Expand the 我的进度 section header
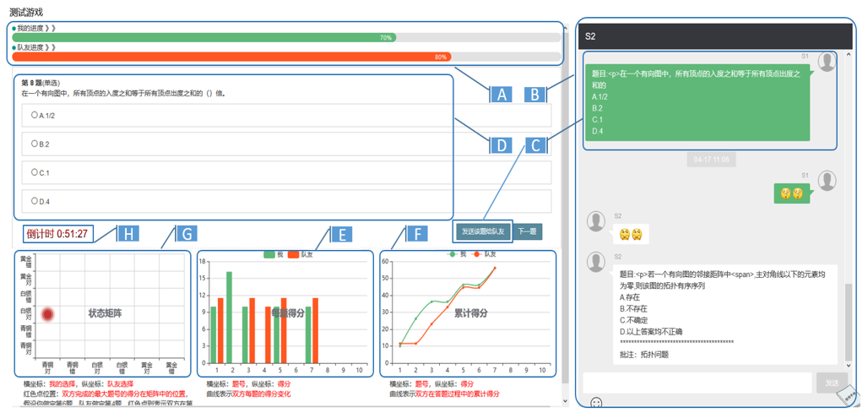868x413 pixels. click(35, 28)
